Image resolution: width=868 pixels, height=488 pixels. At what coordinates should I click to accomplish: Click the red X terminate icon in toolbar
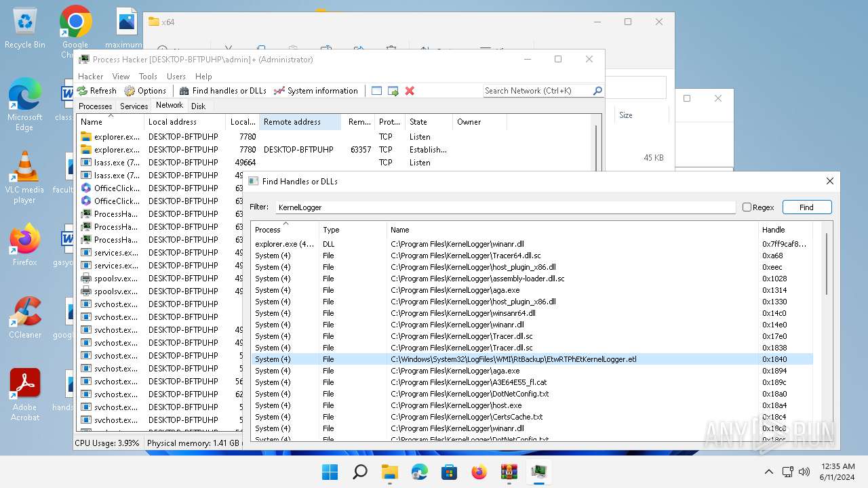coord(410,90)
